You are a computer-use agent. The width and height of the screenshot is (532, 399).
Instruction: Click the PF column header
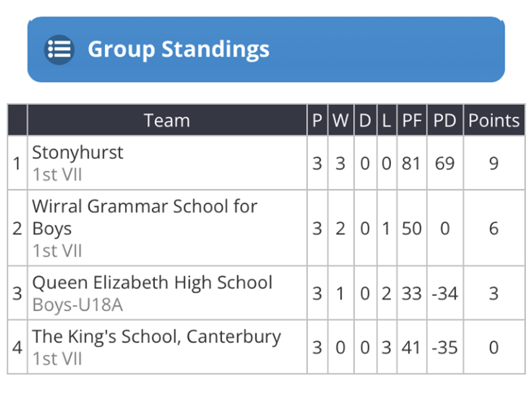[x=412, y=120]
